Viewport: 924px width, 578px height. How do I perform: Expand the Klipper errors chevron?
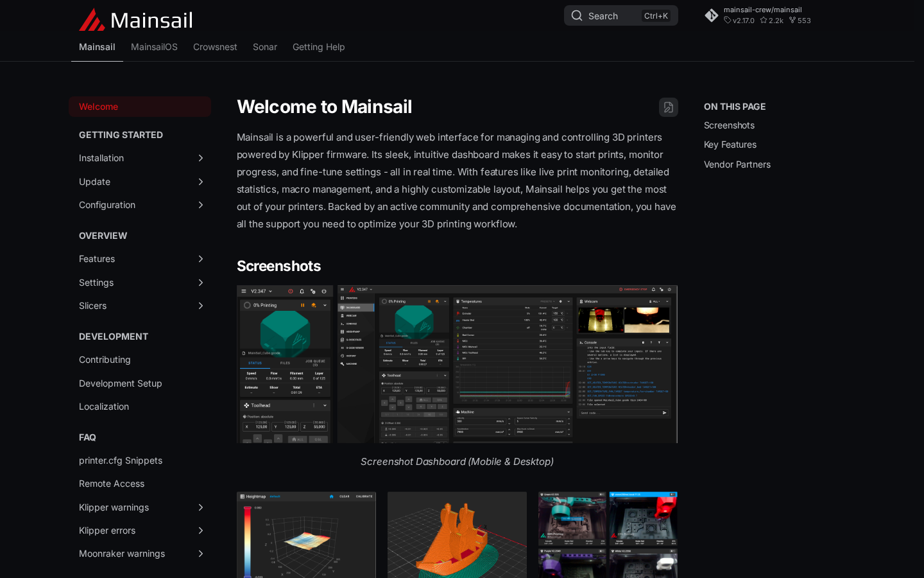201,530
